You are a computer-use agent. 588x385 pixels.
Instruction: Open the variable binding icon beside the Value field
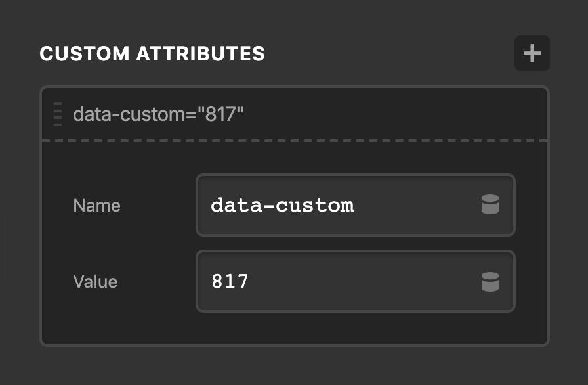coord(490,281)
